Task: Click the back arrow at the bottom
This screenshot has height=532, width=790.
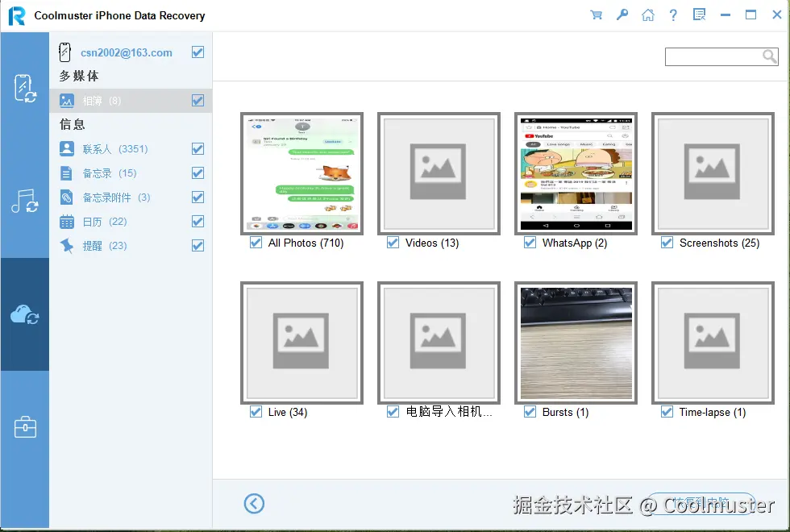Action: tap(254, 503)
